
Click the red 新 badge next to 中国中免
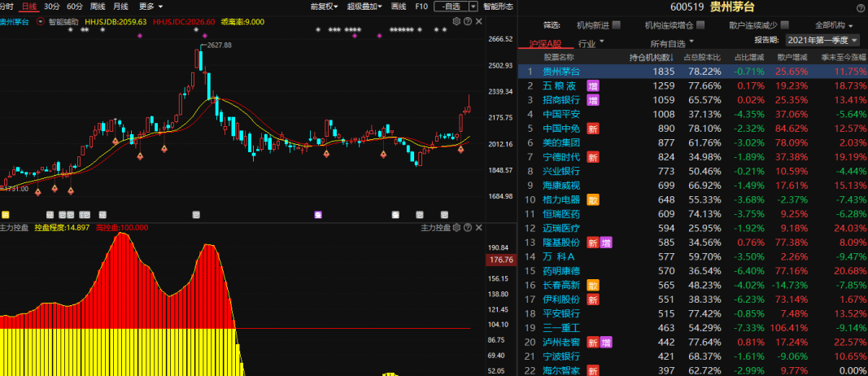tap(593, 128)
